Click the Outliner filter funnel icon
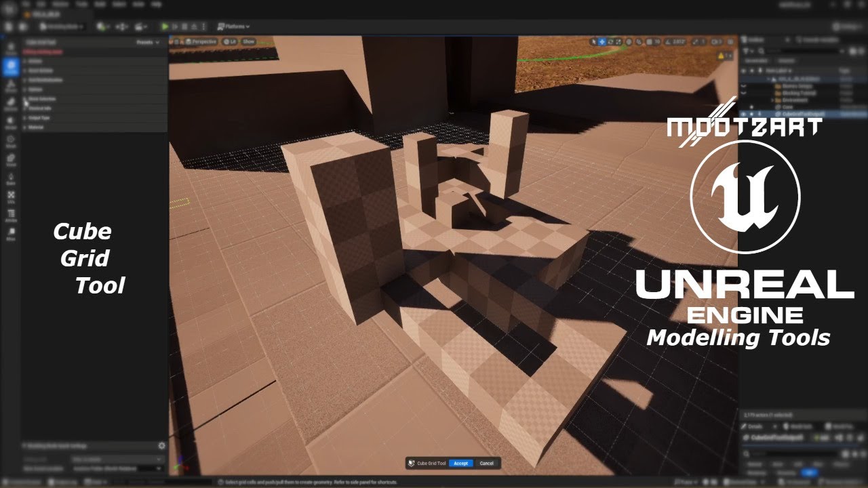The image size is (868, 488). tap(747, 51)
